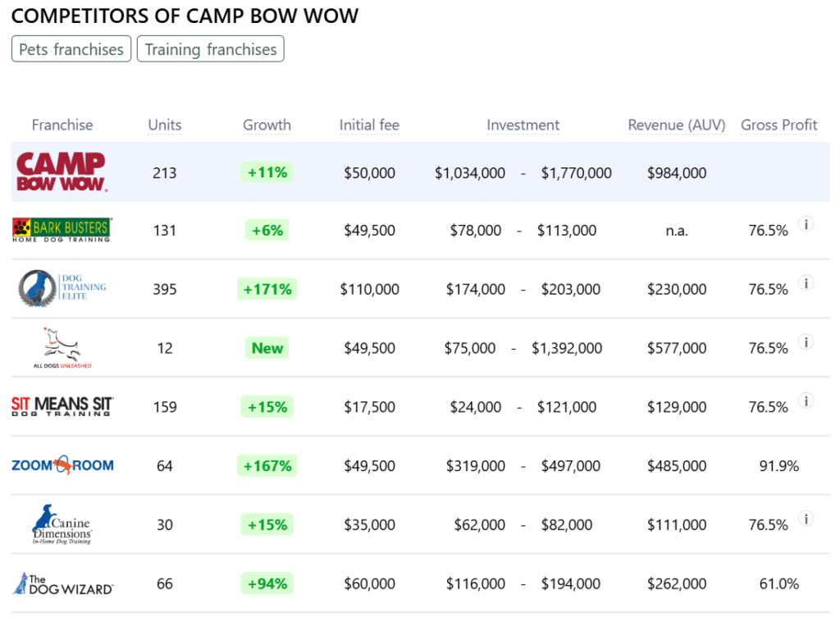Click the $129,000 revenue value

677,407
